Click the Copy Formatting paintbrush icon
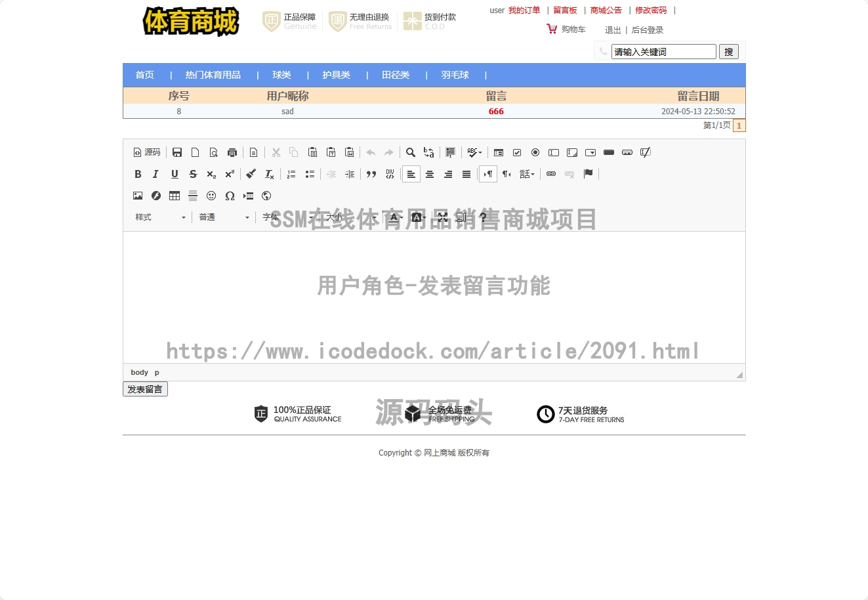 pyautogui.click(x=251, y=174)
